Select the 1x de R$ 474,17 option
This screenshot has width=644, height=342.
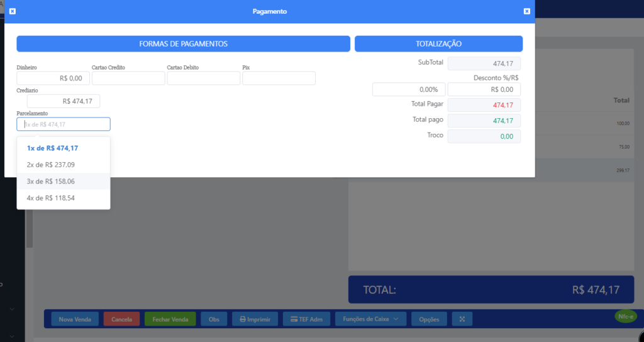tap(53, 148)
